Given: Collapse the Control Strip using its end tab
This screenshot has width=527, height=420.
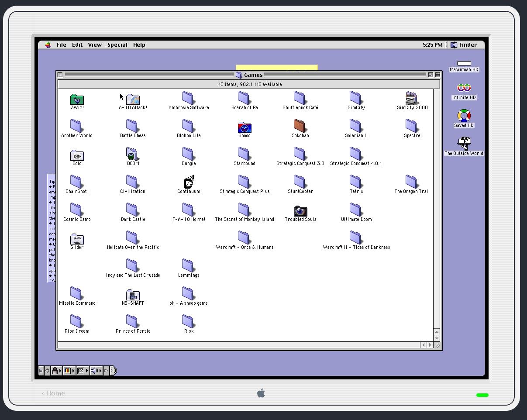Looking at the screenshot, I should point(114,371).
